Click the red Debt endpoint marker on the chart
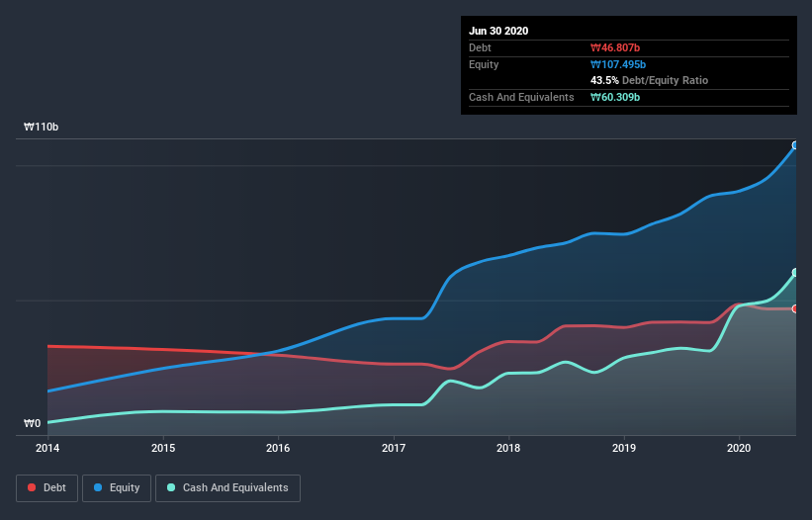Image resolution: width=812 pixels, height=520 pixels. (x=795, y=308)
